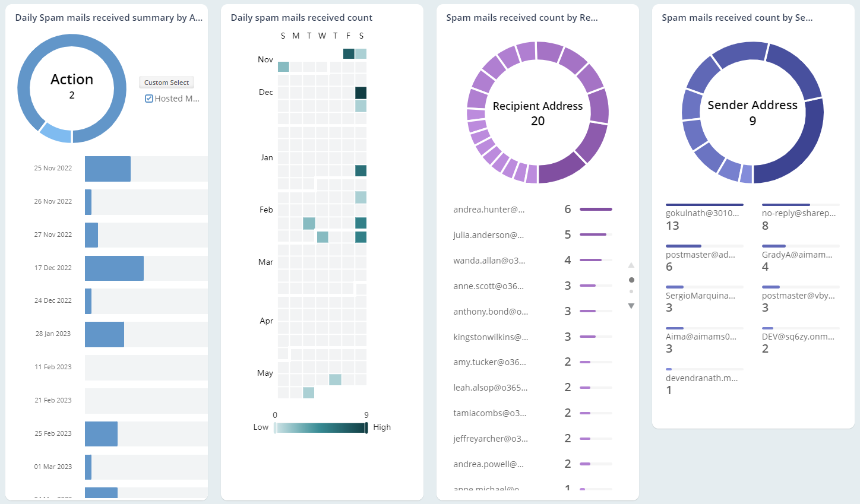This screenshot has width=860, height=504.
Task: Open no-reply@sharep... sender entry
Action: tap(799, 214)
